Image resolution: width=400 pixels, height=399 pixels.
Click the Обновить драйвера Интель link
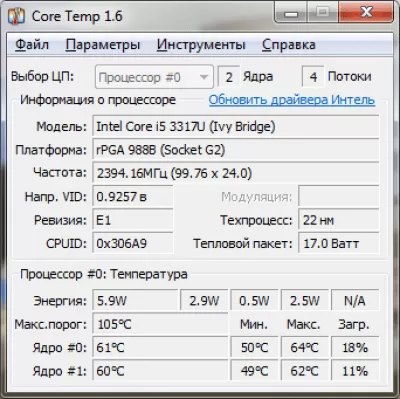[x=292, y=100]
